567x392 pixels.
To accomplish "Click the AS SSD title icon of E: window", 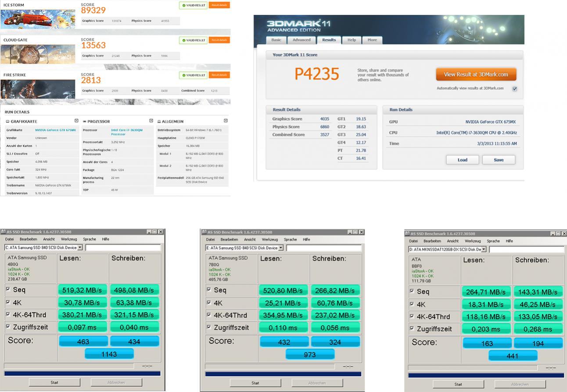I will 204,232.
